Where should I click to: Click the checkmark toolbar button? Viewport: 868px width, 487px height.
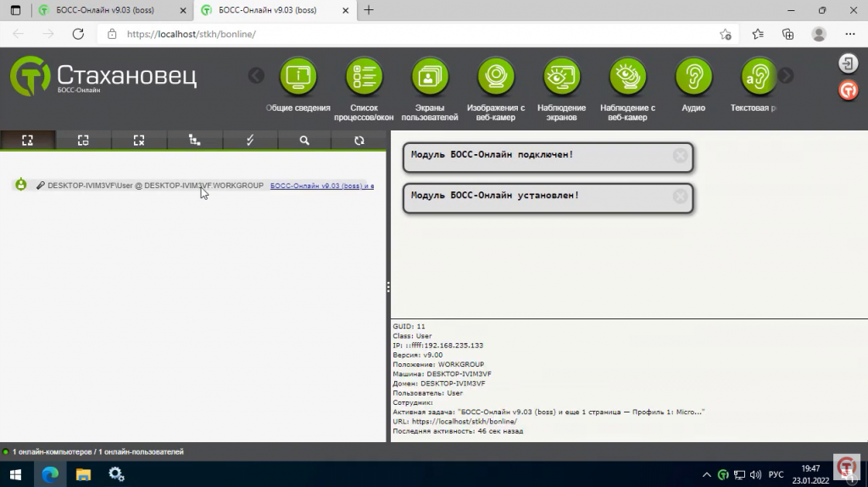[x=250, y=140]
